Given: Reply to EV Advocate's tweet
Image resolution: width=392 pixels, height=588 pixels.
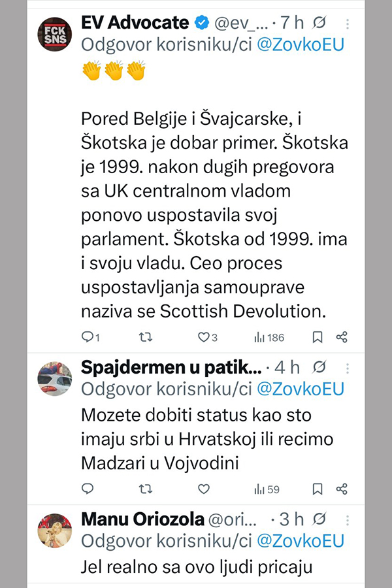Looking at the screenshot, I should coord(88,337).
